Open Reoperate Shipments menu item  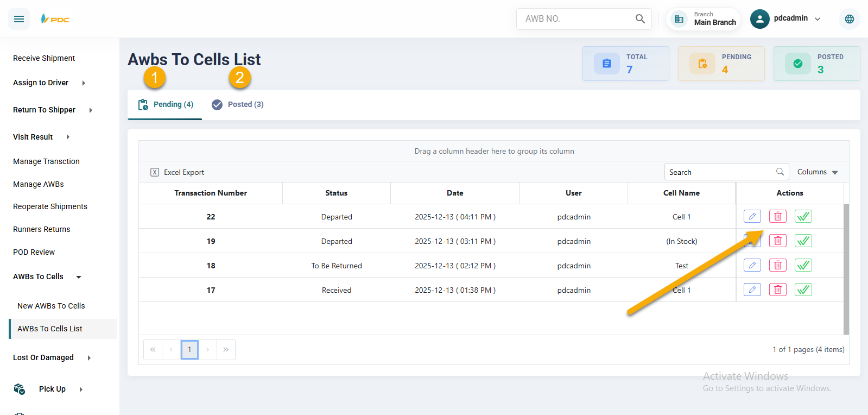50,206
